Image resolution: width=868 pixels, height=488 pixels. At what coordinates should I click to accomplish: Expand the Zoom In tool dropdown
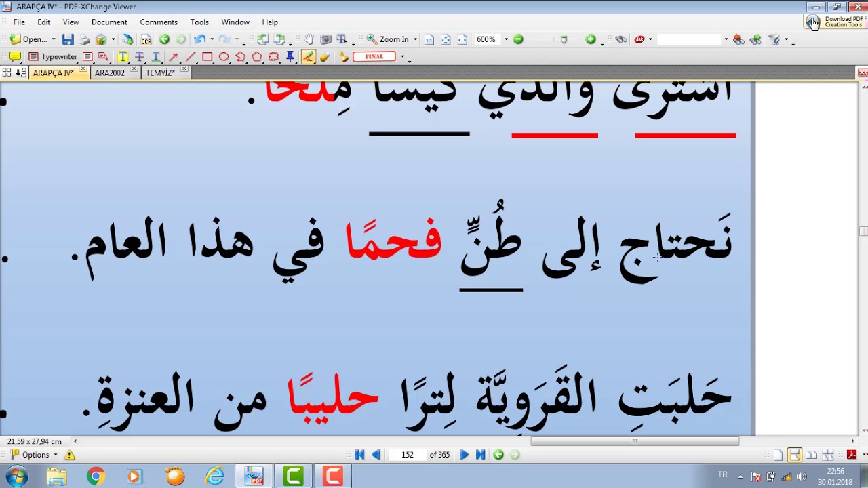point(415,39)
